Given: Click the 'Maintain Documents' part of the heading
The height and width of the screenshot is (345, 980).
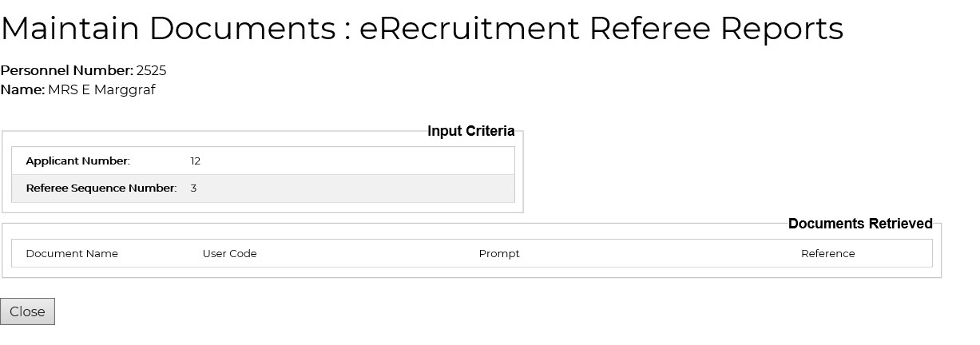Looking at the screenshot, I should [168, 29].
